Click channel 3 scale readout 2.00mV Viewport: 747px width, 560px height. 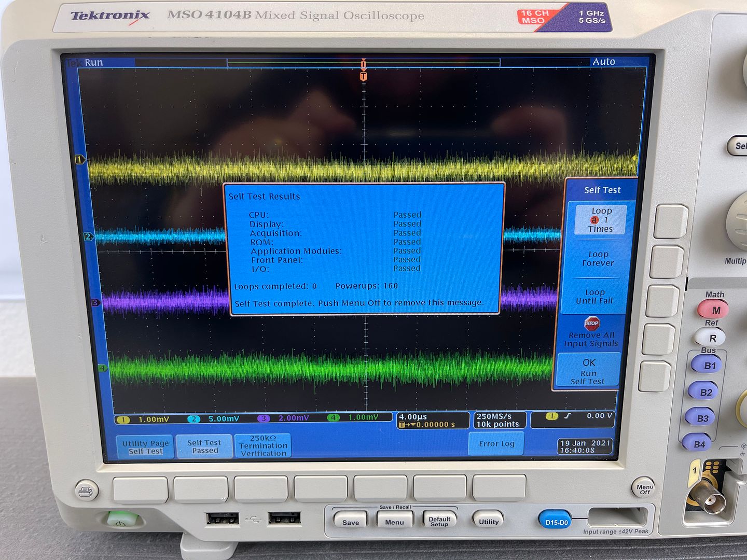(x=284, y=418)
